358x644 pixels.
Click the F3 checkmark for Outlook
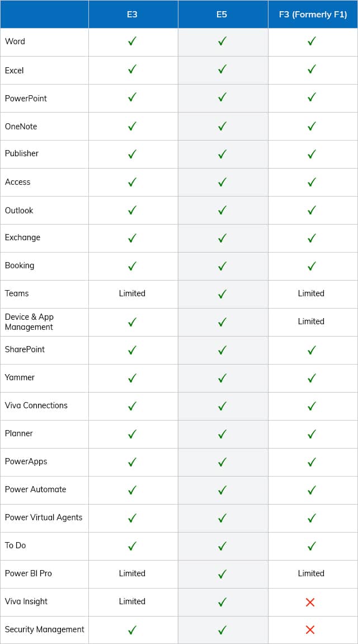point(312,210)
